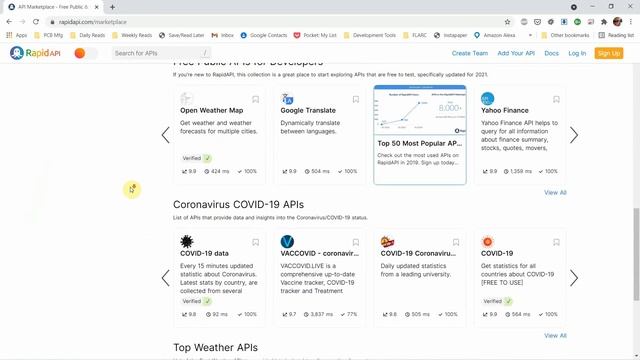Open the Save/Read Later bookmark

(182, 35)
